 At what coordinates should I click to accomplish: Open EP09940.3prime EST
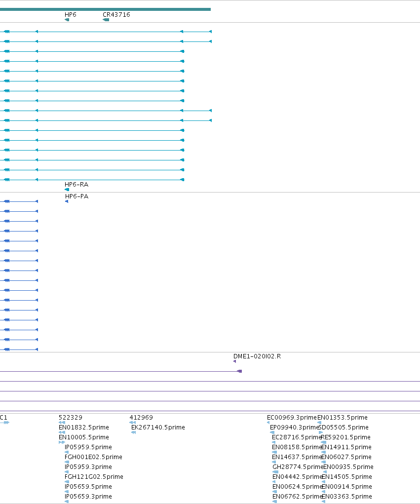coord(294,427)
